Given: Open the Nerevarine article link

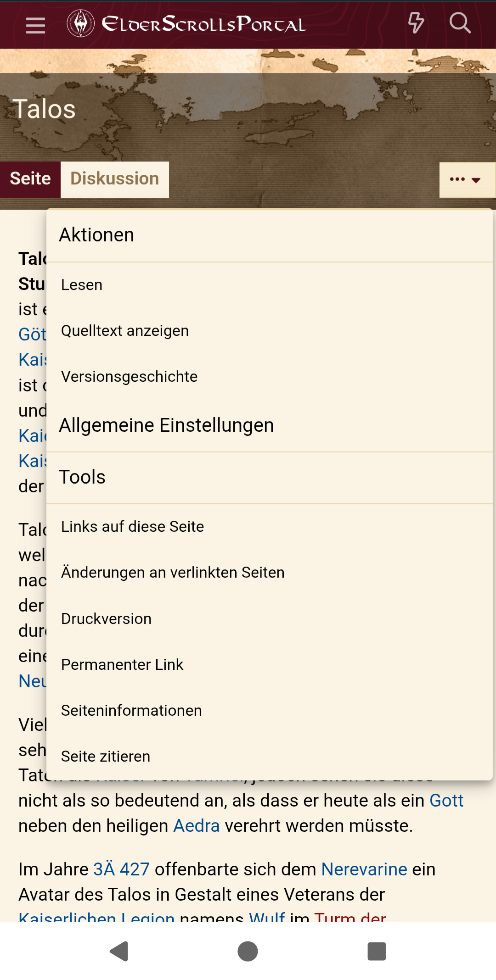Looking at the screenshot, I should click(x=364, y=869).
